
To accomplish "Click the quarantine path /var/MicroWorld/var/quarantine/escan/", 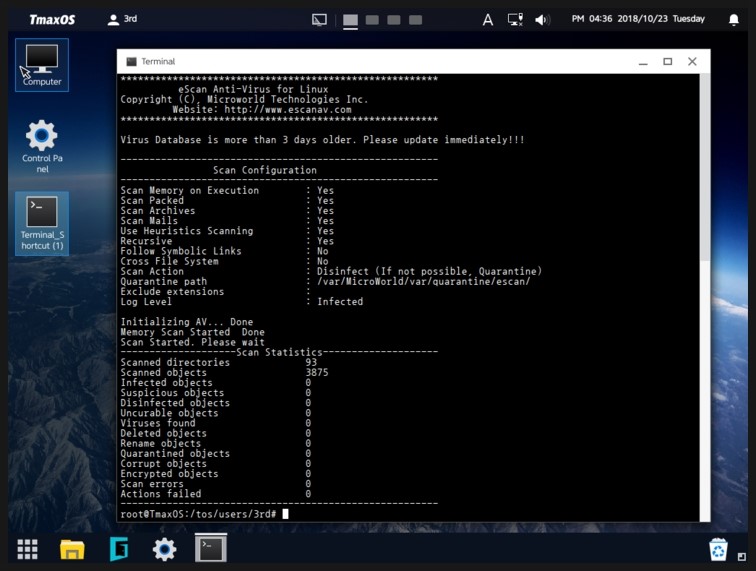I will (424, 282).
